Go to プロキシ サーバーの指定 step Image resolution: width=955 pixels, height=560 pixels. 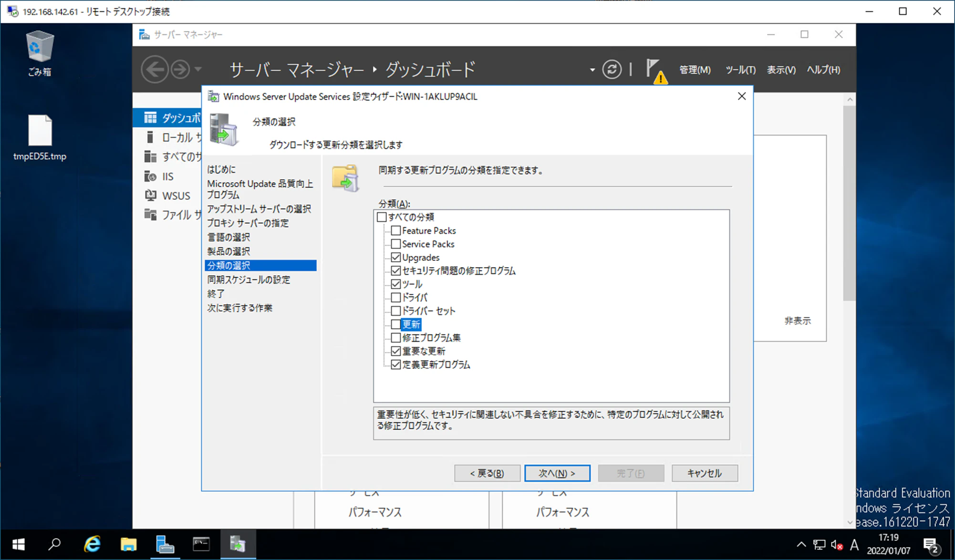tap(248, 223)
